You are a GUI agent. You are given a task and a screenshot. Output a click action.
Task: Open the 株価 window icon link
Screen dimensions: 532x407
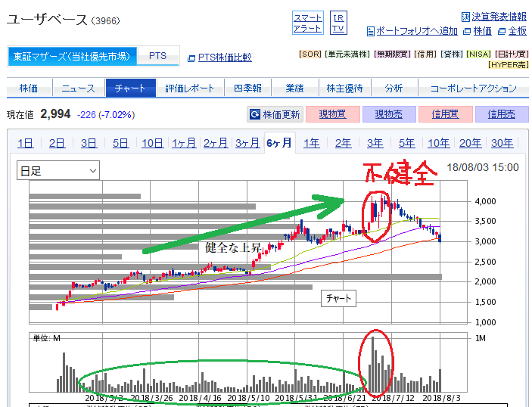[478, 31]
